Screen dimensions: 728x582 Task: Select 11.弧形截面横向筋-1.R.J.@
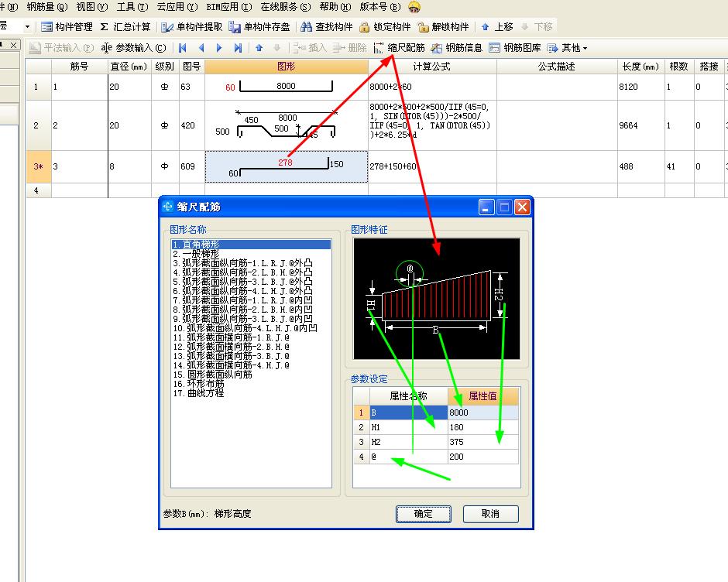pos(251,337)
